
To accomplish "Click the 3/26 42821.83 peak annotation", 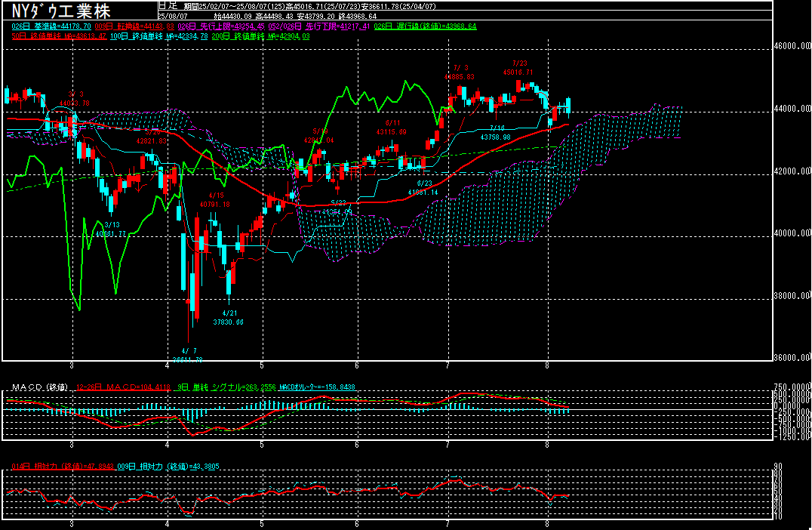I will pos(152,136).
